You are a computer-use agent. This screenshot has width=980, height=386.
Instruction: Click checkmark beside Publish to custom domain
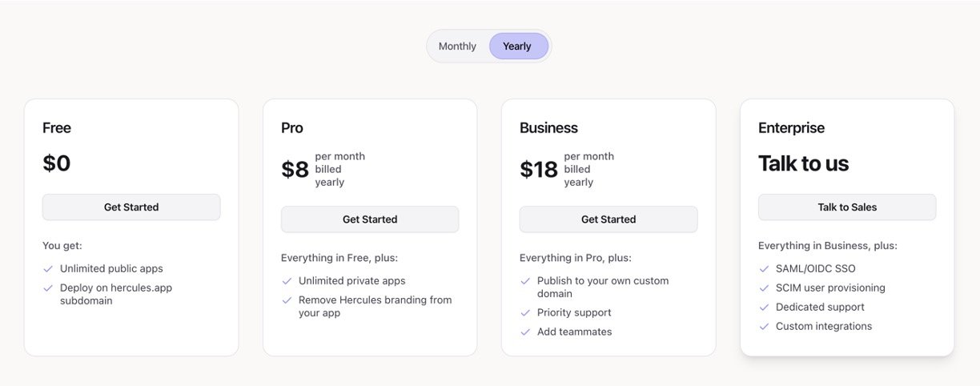click(525, 281)
